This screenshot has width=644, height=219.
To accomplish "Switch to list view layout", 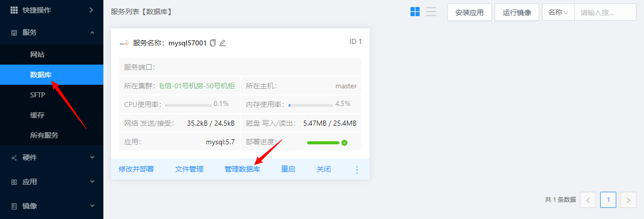I will (x=431, y=12).
